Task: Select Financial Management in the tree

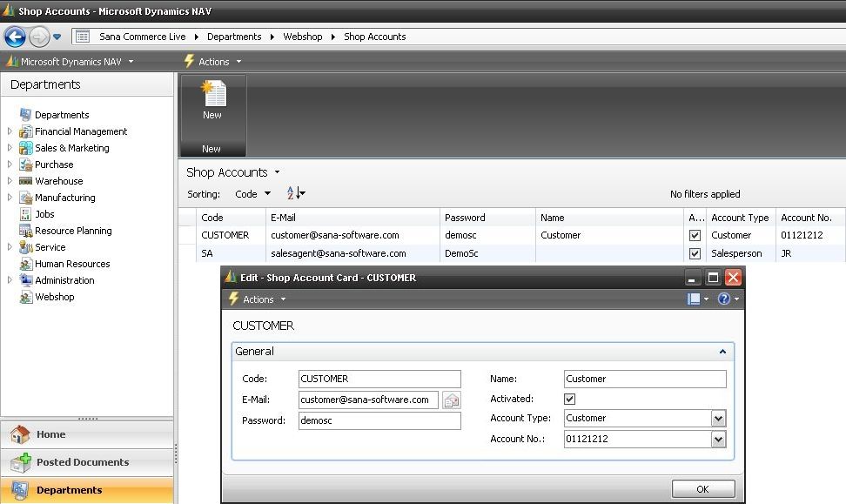Action: 81,131
